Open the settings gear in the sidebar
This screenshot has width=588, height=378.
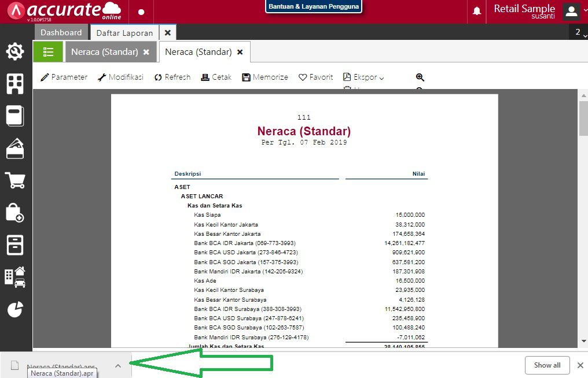tap(16, 51)
